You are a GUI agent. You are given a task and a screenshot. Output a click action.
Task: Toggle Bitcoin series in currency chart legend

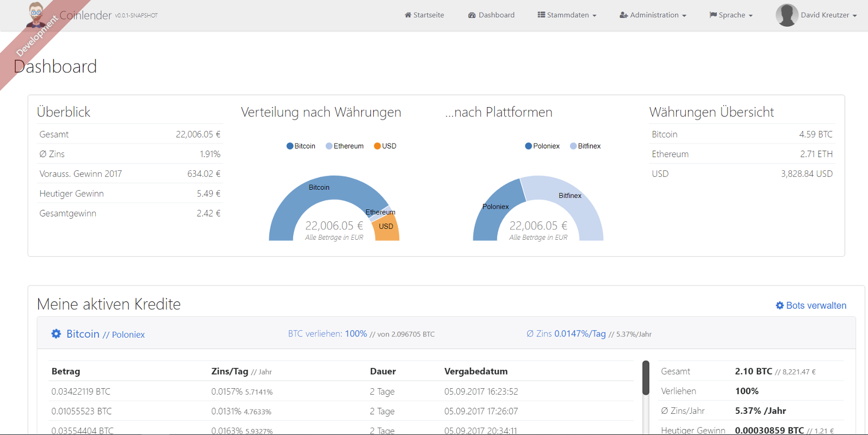click(x=301, y=146)
